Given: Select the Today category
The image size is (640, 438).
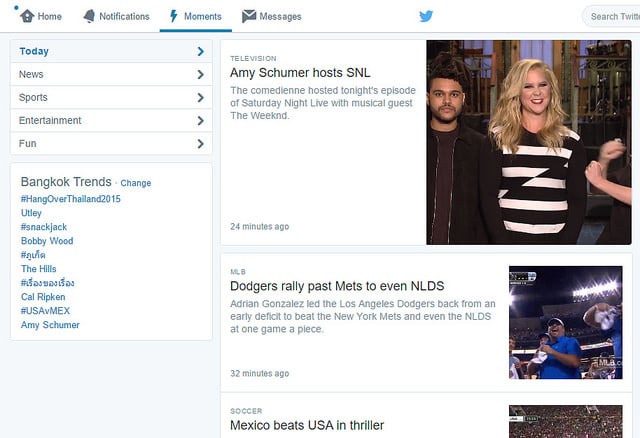Looking at the screenshot, I should point(111,51).
